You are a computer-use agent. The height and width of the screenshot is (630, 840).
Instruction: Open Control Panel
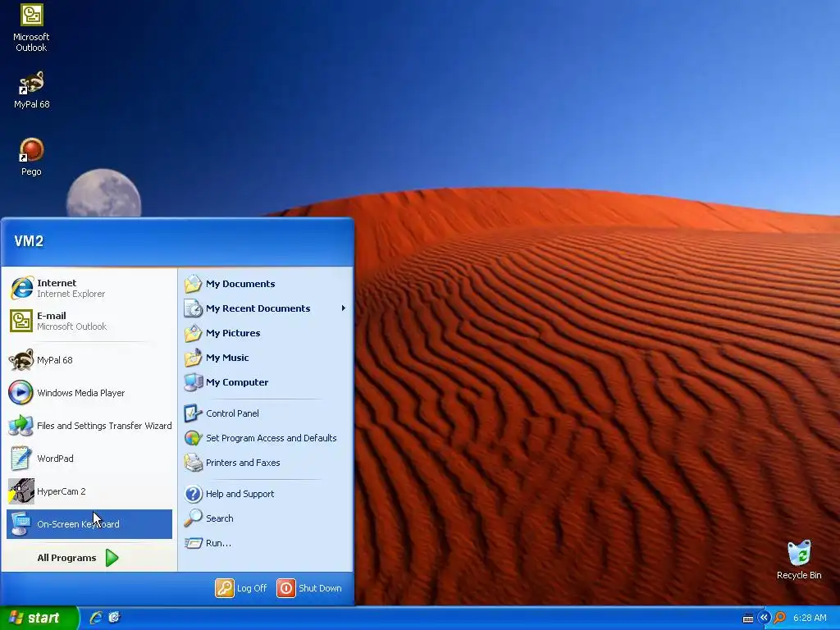[x=265, y=413]
